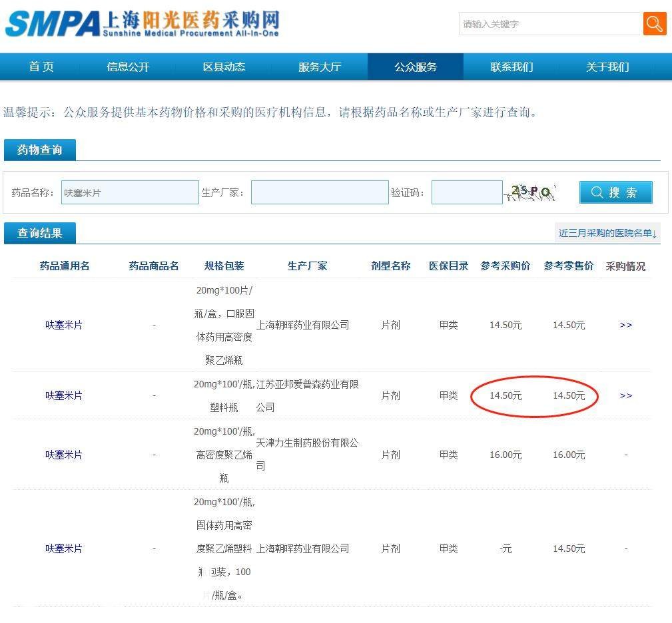Screen dimensions: 672x623
Task: Click the orange magnifier search icon
Action: point(654,24)
